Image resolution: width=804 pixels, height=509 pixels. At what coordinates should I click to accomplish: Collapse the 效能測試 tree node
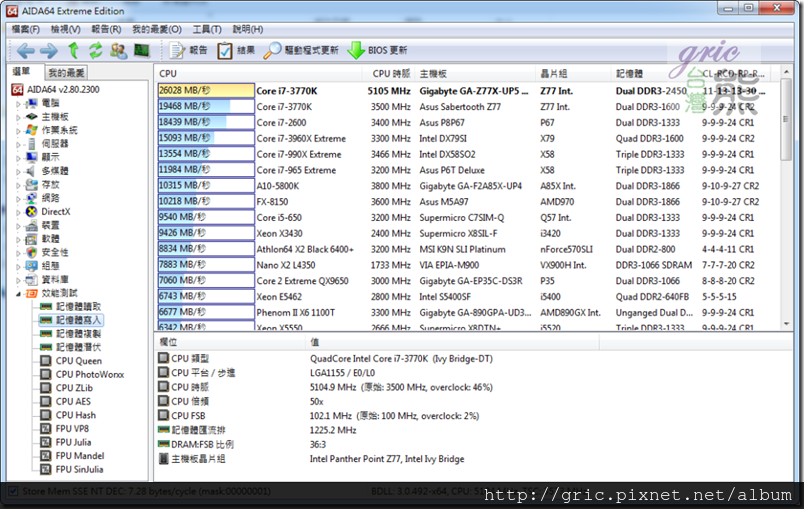[x=19, y=293]
